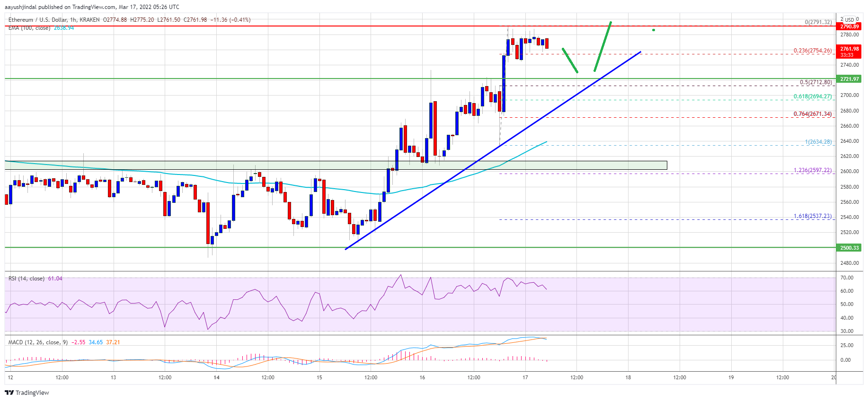Select the 1.236(2597.22) Fibonacci level label
This screenshot has height=401, width=868.
pos(813,170)
